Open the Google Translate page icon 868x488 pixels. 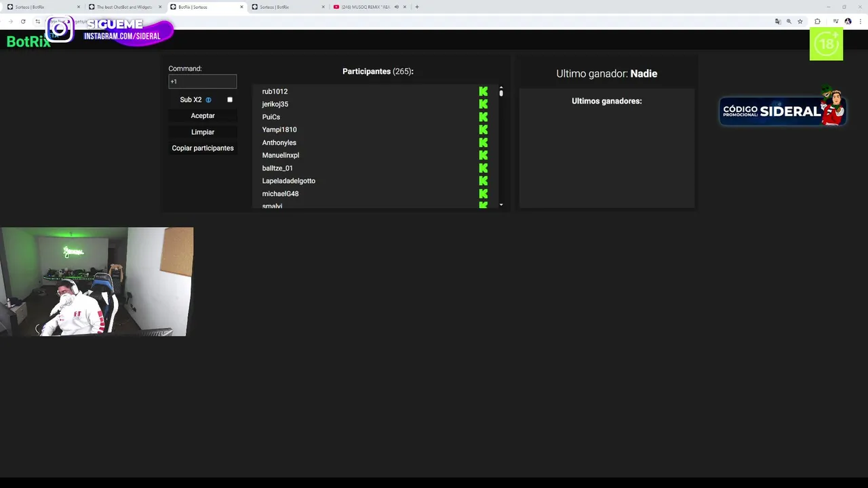point(778,22)
